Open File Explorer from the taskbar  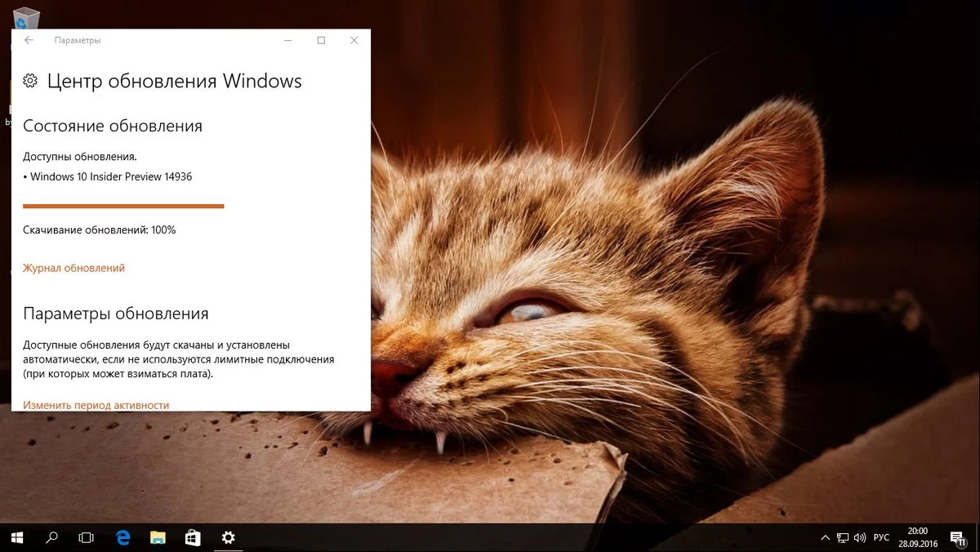pos(158,537)
